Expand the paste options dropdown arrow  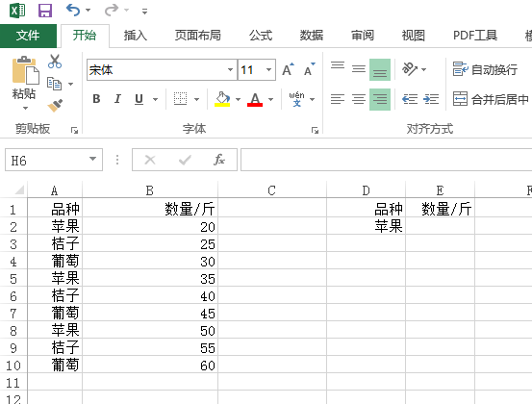point(25,108)
